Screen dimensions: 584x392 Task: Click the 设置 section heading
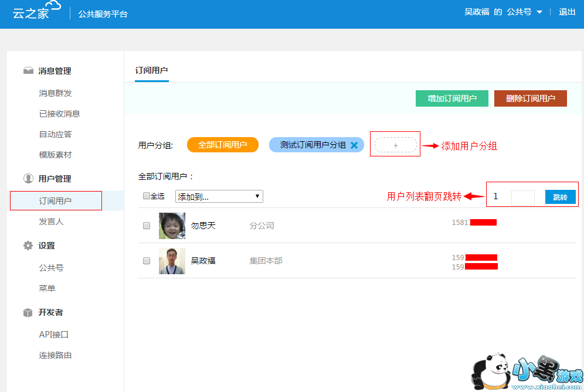pyautogui.click(x=46, y=246)
